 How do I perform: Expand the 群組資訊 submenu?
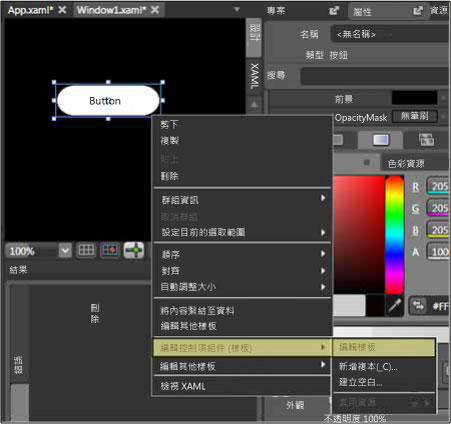point(242,199)
